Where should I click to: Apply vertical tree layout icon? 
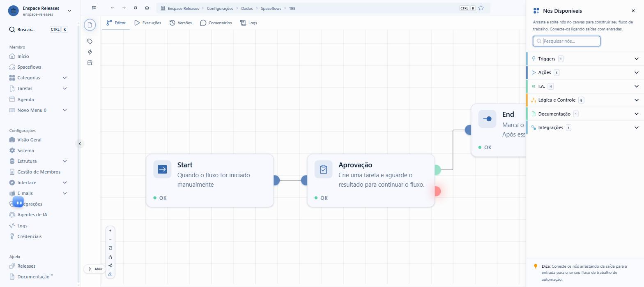click(x=110, y=257)
